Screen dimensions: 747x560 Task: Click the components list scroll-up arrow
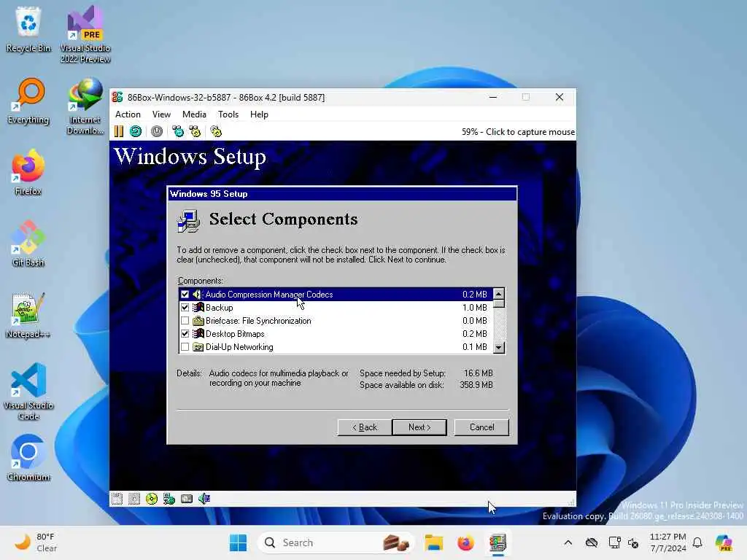click(x=498, y=294)
